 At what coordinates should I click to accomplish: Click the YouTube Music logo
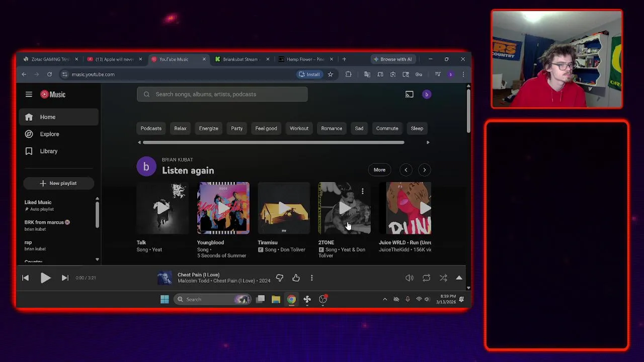click(x=53, y=94)
